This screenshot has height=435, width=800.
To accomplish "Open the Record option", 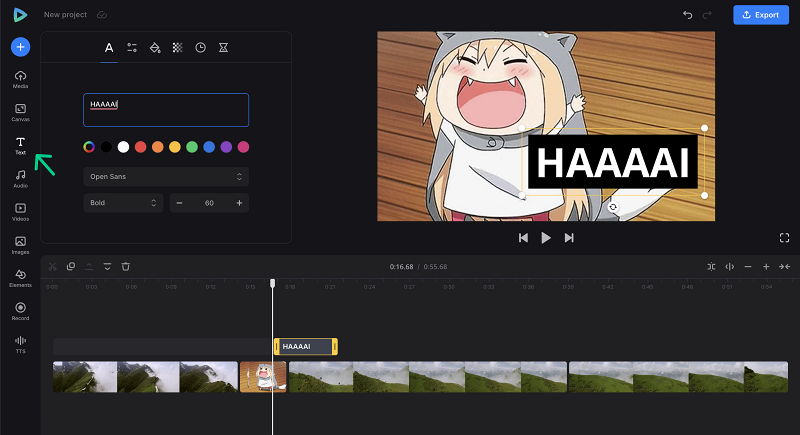I will [20, 312].
